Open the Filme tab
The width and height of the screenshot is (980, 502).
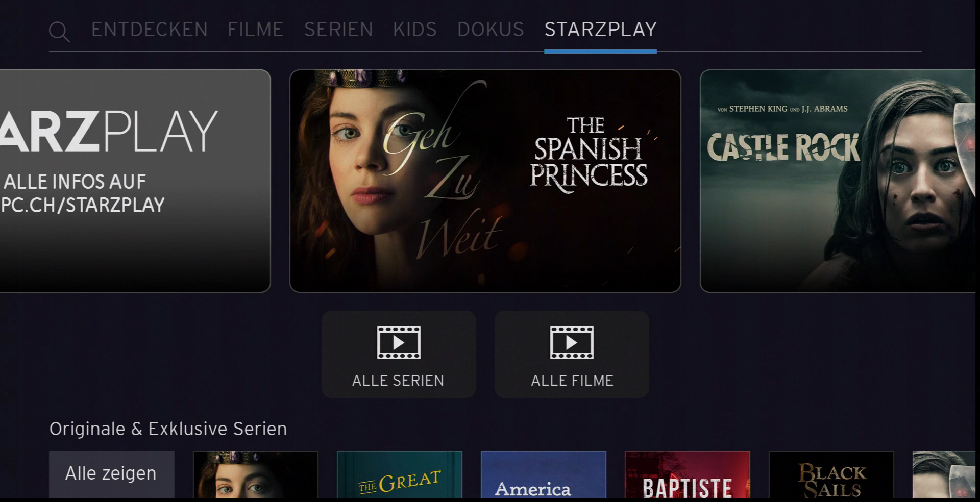pos(255,30)
